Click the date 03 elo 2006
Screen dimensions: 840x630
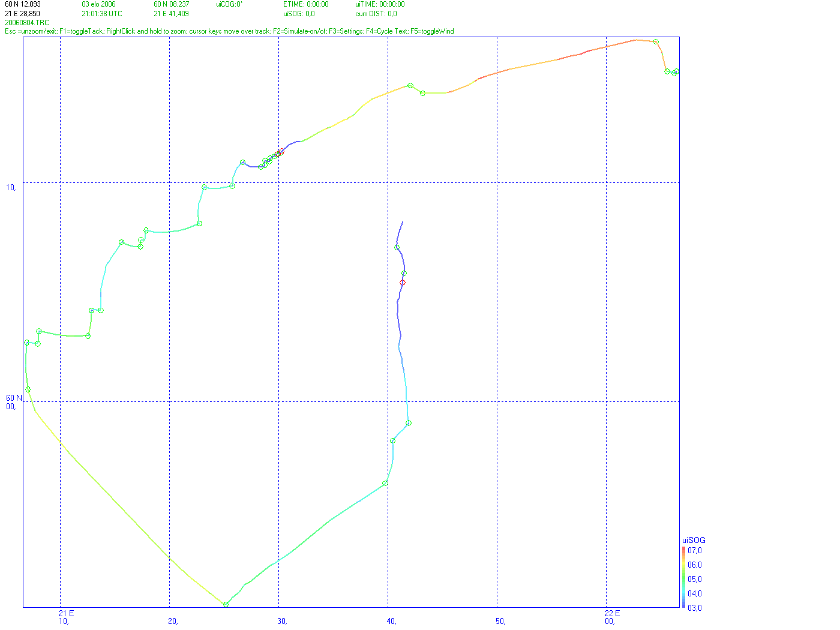click(x=99, y=4)
